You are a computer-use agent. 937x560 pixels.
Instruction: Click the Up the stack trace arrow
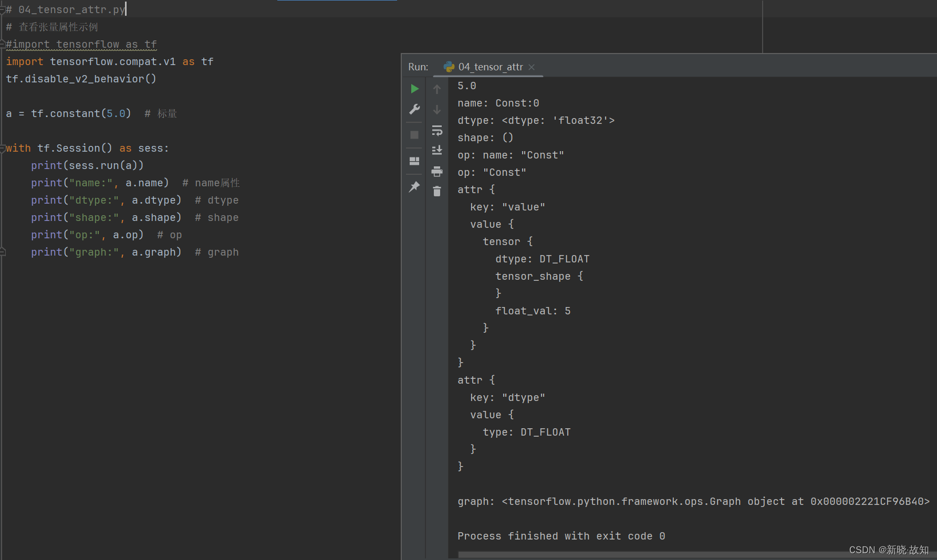click(x=436, y=89)
